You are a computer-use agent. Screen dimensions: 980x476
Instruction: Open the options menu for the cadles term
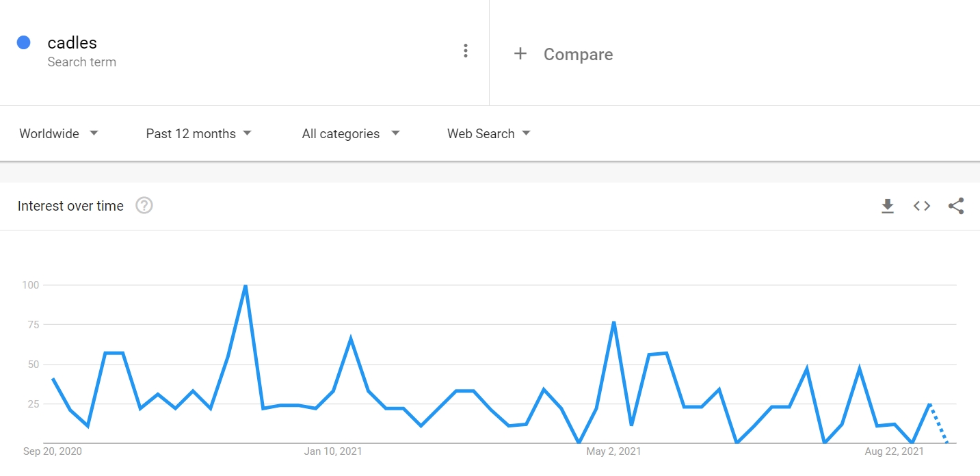[x=466, y=50]
